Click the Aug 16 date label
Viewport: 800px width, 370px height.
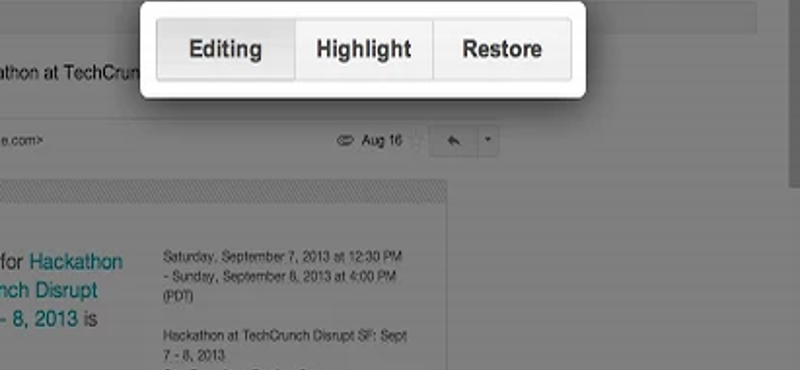(x=382, y=140)
